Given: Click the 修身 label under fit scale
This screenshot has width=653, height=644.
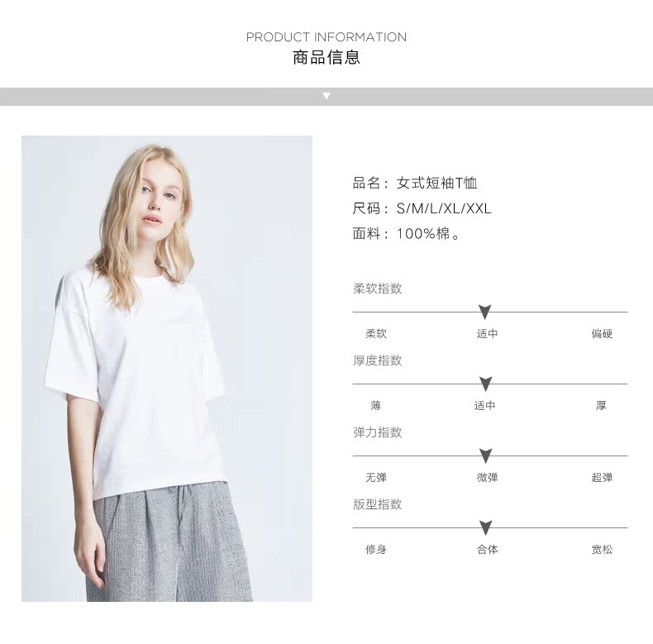Looking at the screenshot, I should coord(375,550).
